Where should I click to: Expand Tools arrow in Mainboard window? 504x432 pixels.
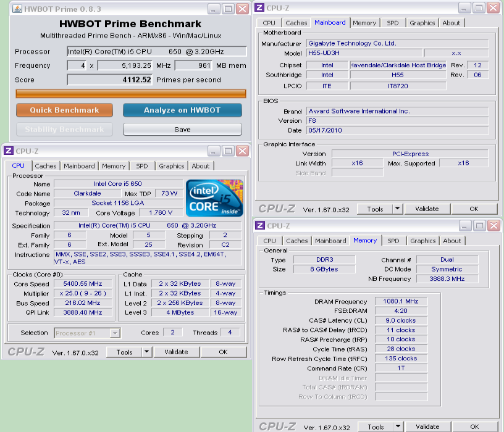(x=398, y=209)
